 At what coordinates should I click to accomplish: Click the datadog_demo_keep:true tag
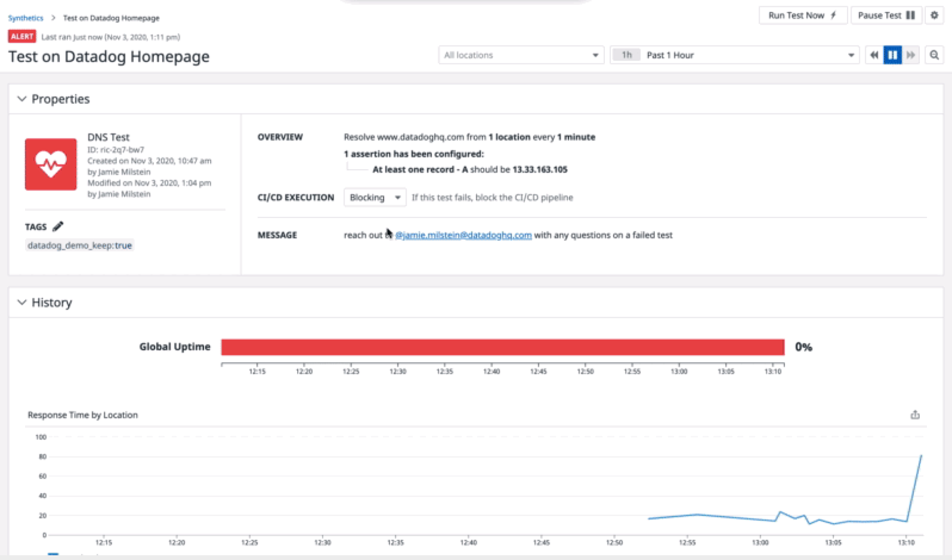(x=80, y=245)
